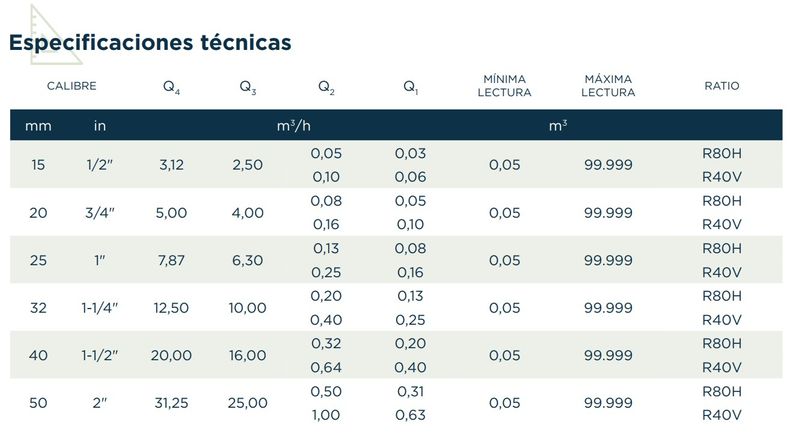Select the MÍNIMA LECTURA column header

coord(504,86)
